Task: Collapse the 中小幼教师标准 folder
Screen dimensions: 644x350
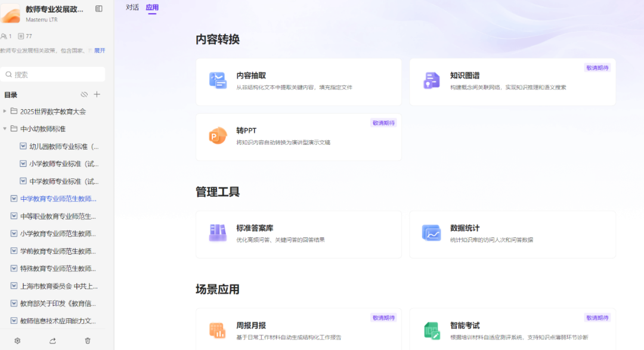Action: (x=5, y=129)
